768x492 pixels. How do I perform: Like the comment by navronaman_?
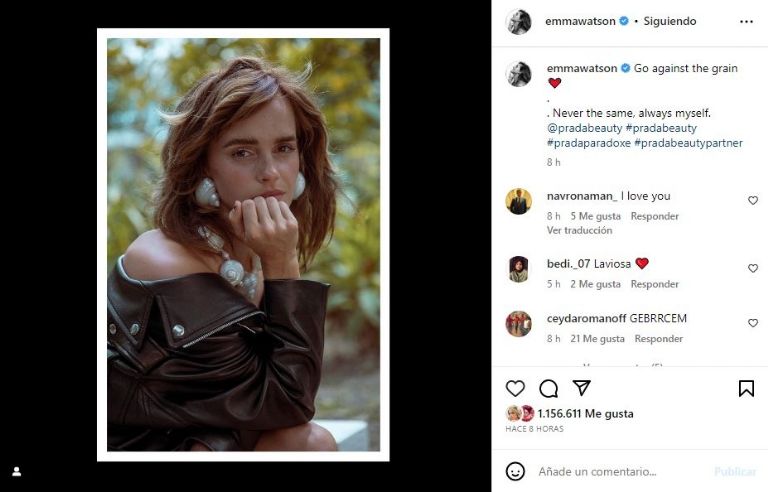coord(753,201)
